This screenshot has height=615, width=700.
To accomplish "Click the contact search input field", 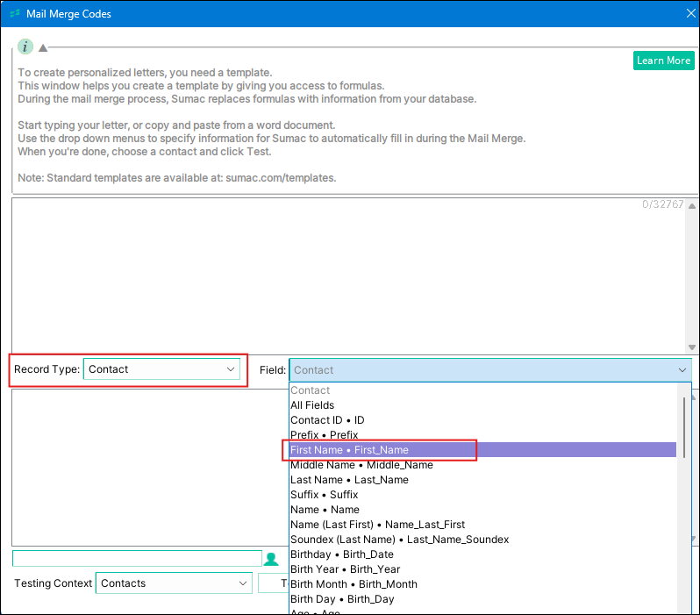I will pos(137,558).
